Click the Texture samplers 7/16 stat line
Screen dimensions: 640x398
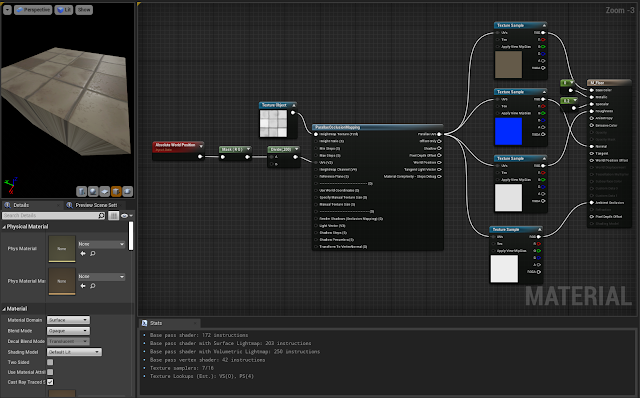click(182, 368)
